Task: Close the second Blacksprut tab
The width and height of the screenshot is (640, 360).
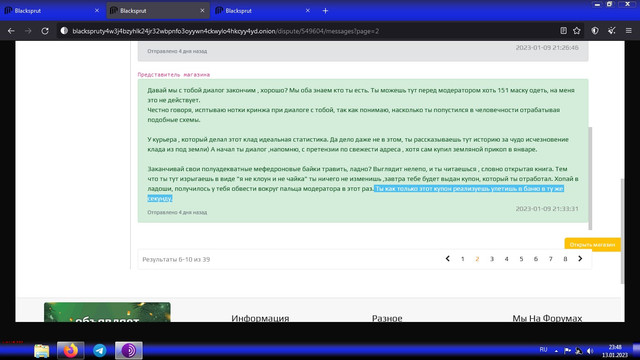Action: 202,11
